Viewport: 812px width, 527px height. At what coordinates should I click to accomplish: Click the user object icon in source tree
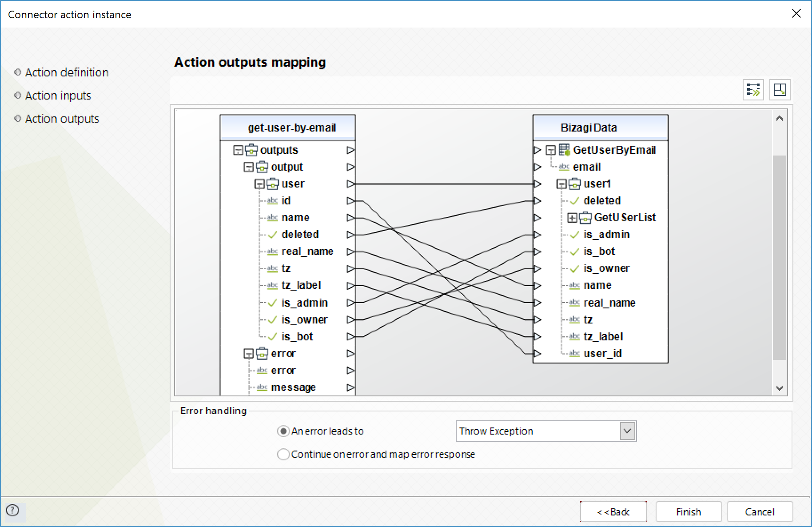(x=273, y=184)
